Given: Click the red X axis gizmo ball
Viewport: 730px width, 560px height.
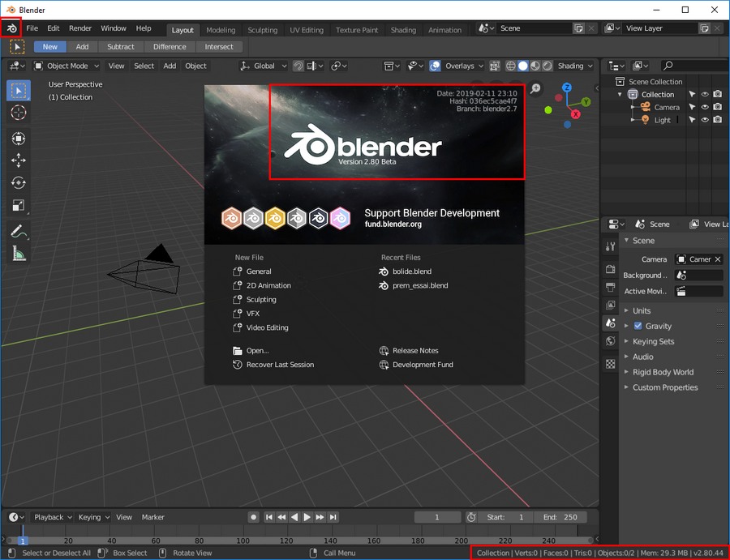Looking at the screenshot, I should tap(576, 114).
